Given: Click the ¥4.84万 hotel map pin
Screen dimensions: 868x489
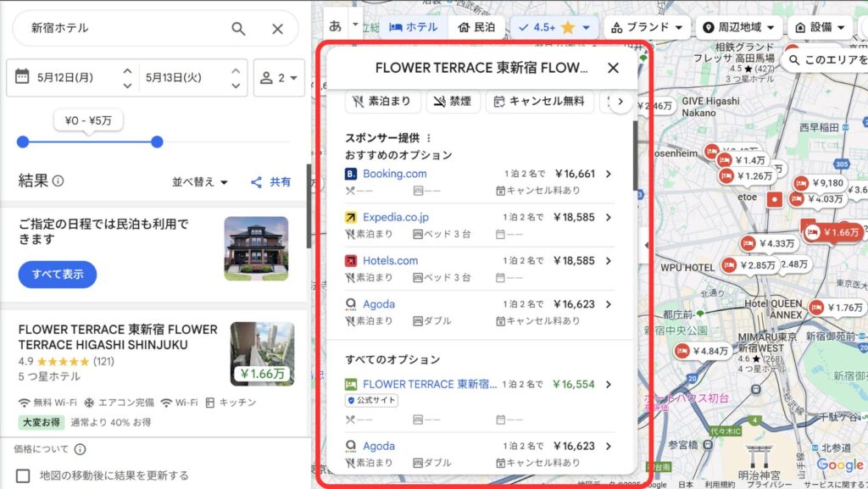Looking at the screenshot, I should (x=701, y=351).
